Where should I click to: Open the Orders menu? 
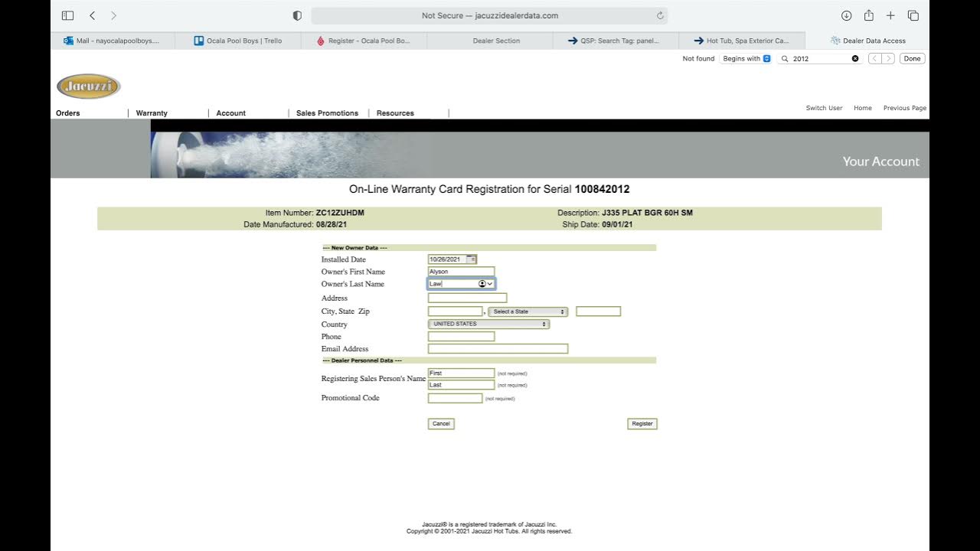[68, 113]
